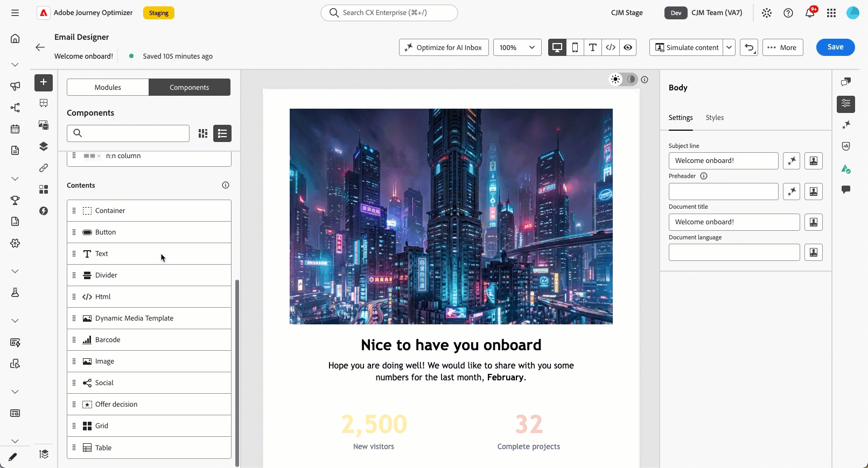Viewport: 868px width, 468px height.
Task: Click the Preheader input field
Action: [724, 192]
